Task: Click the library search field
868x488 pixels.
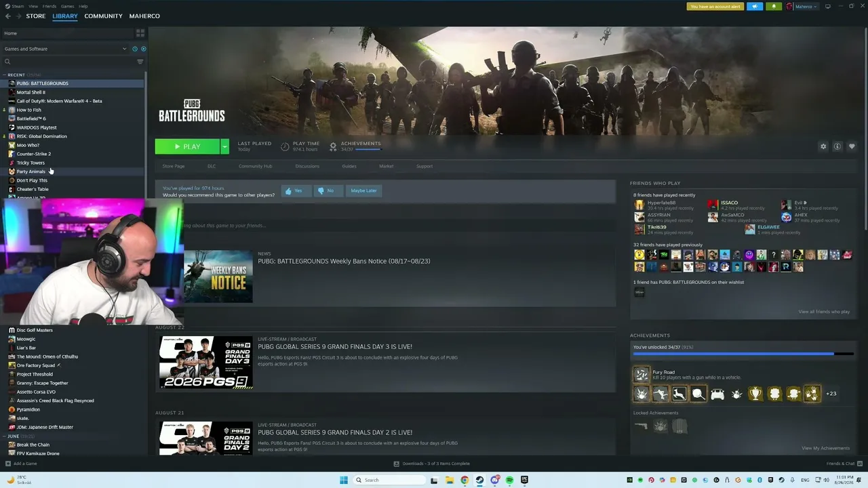Action: (68, 62)
